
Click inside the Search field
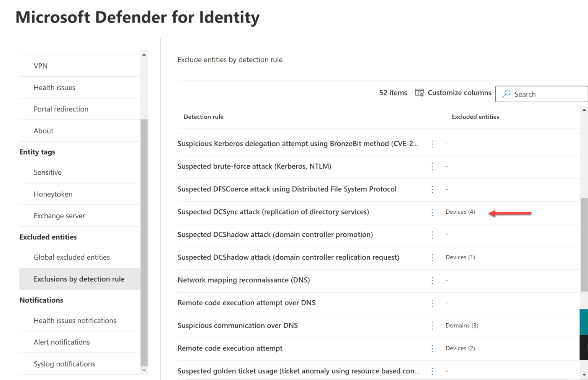pyautogui.click(x=544, y=94)
